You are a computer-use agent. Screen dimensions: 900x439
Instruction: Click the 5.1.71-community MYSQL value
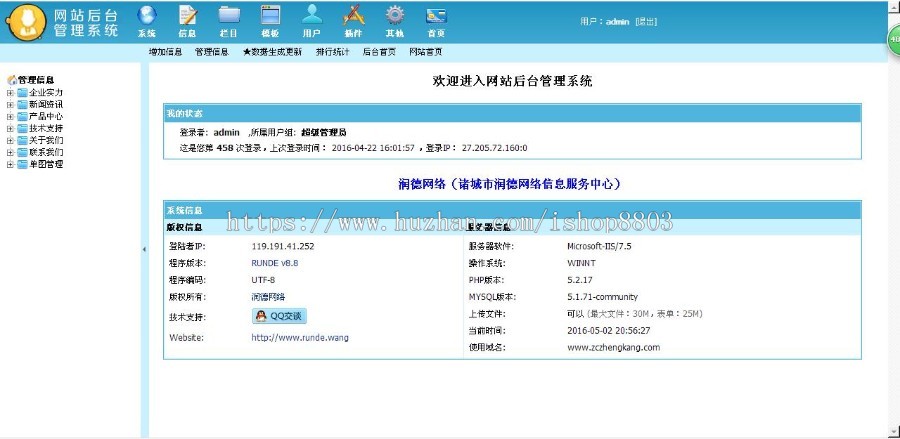click(x=602, y=297)
